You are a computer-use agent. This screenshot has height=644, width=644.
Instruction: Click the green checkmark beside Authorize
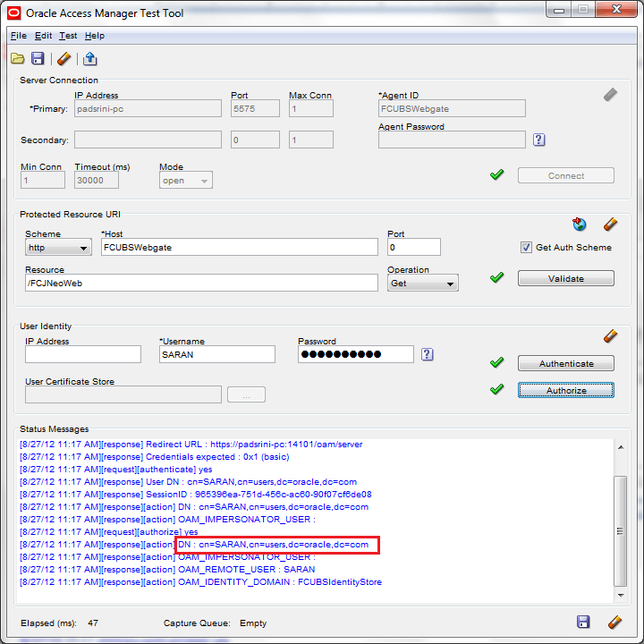tap(496, 389)
